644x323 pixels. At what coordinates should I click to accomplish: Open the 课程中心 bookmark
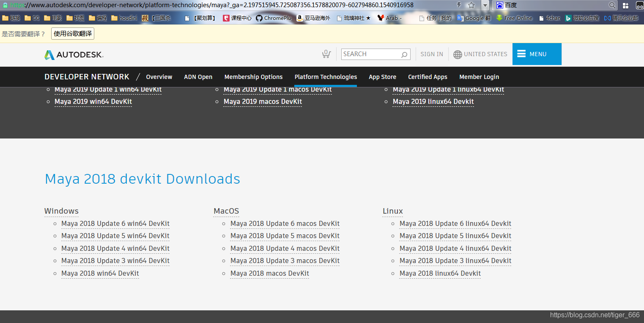(x=237, y=18)
